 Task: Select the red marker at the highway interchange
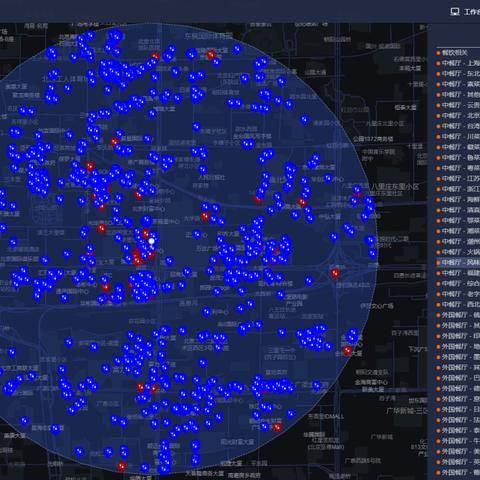tap(335, 273)
